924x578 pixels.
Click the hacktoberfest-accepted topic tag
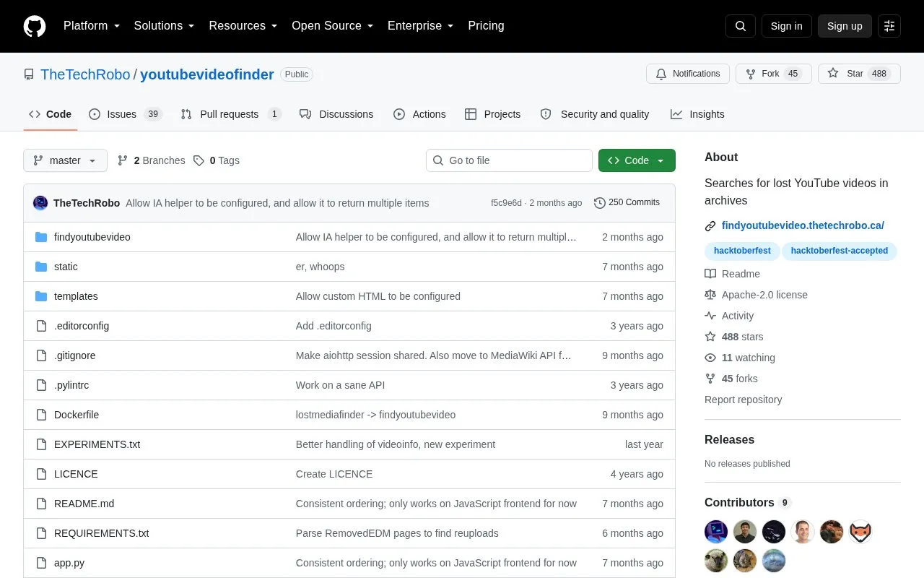(840, 251)
